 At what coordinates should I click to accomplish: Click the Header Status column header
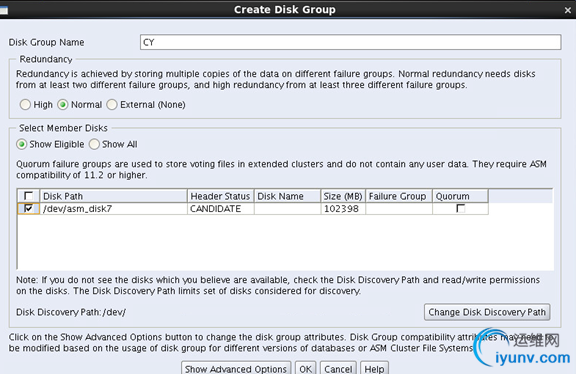220,196
